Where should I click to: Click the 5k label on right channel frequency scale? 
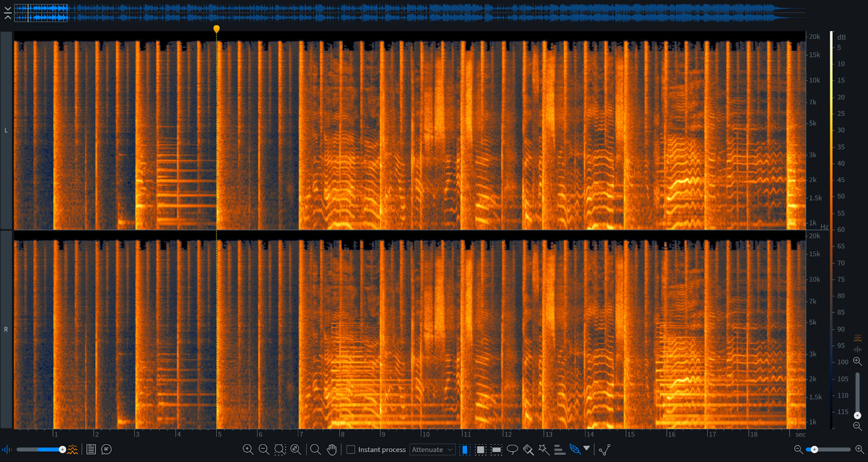point(813,323)
